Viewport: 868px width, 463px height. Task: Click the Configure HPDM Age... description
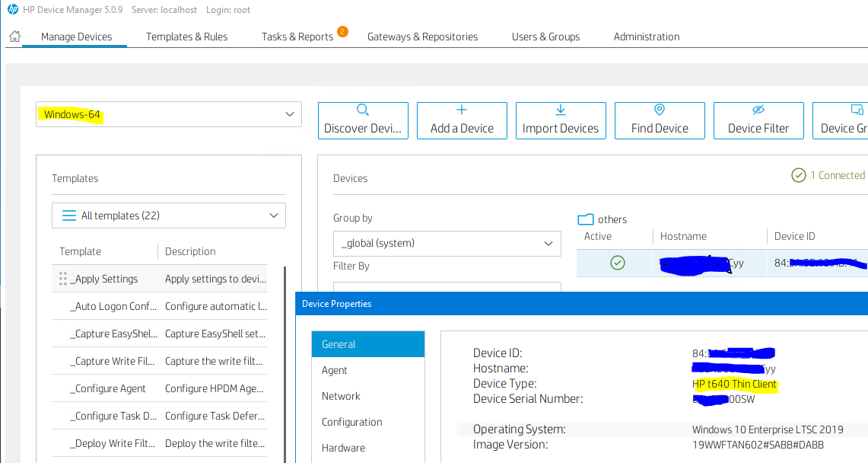point(215,388)
